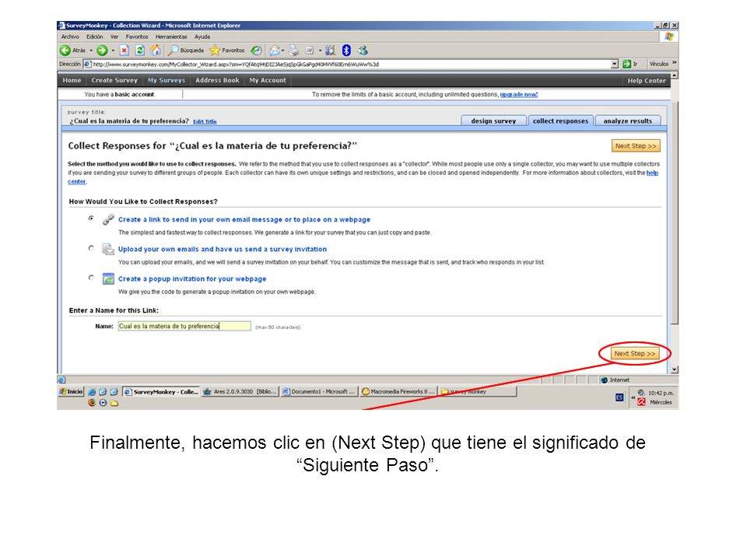Expand the Atrás back history dropdown
Image resolution: width=747 pixels, height=560 pixels.
pyautogui.click(x=91, y=51)
